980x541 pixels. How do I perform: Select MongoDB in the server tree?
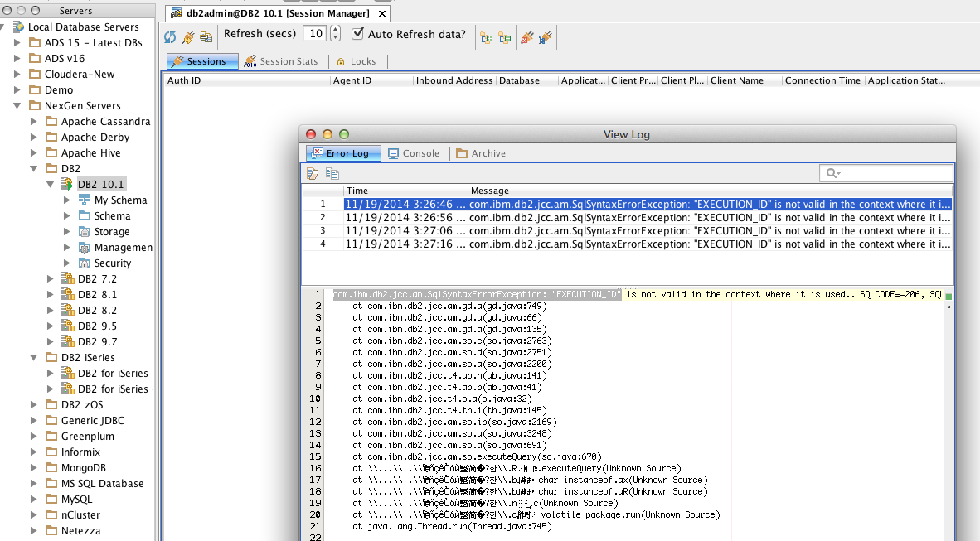coord(82,468)
